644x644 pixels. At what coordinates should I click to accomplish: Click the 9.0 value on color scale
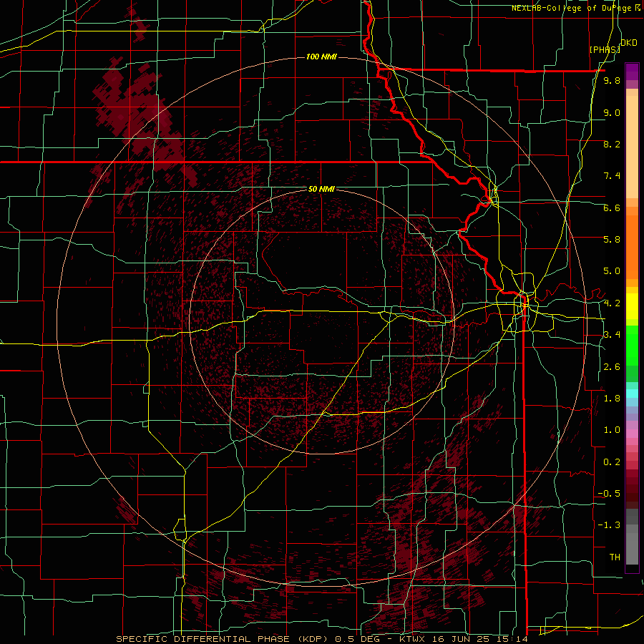tap(612, 112)
